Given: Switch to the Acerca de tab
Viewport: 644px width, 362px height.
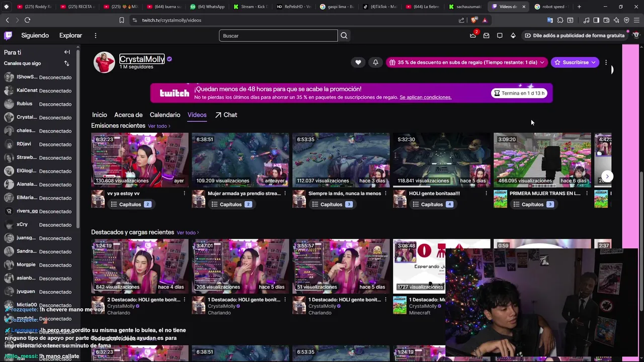Looking at the screenshot, I should [x=128, y=115].
